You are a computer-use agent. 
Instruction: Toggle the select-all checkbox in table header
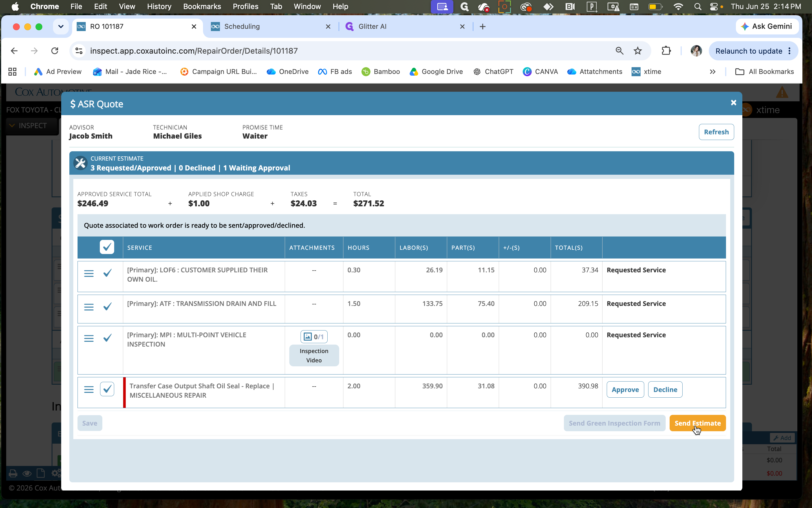(107, 247)
